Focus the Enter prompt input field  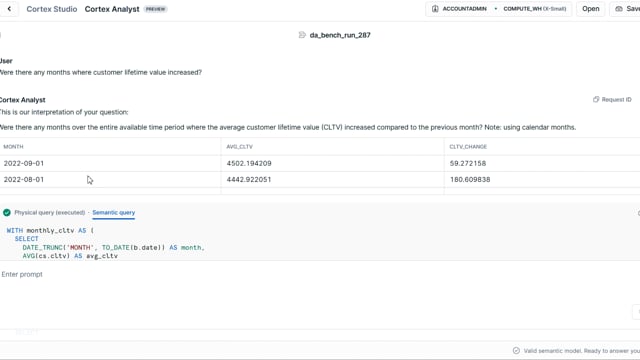318,274
